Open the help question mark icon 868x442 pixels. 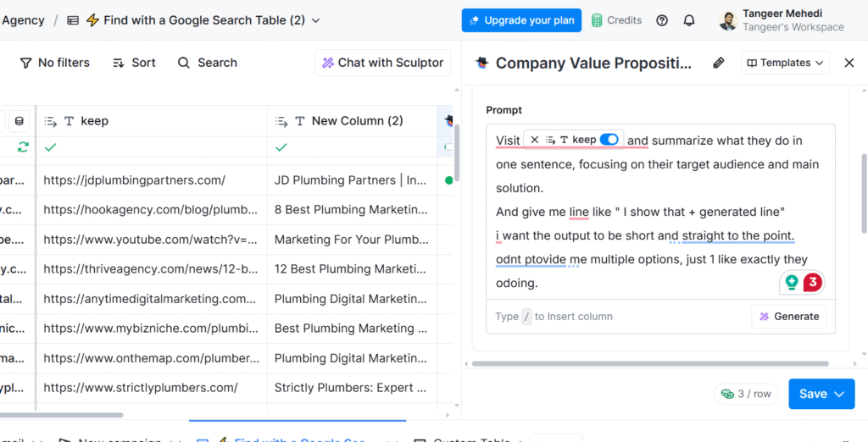[x=661, y=20]
